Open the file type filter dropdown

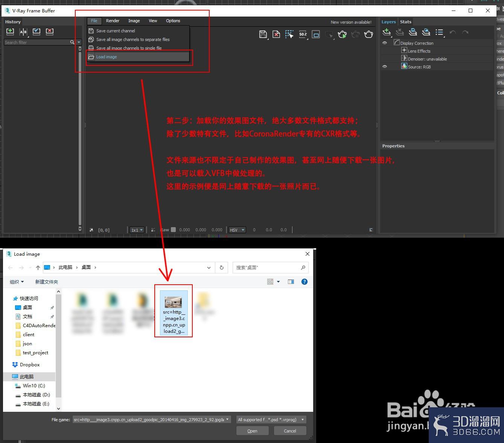click(x=271, y=420)
